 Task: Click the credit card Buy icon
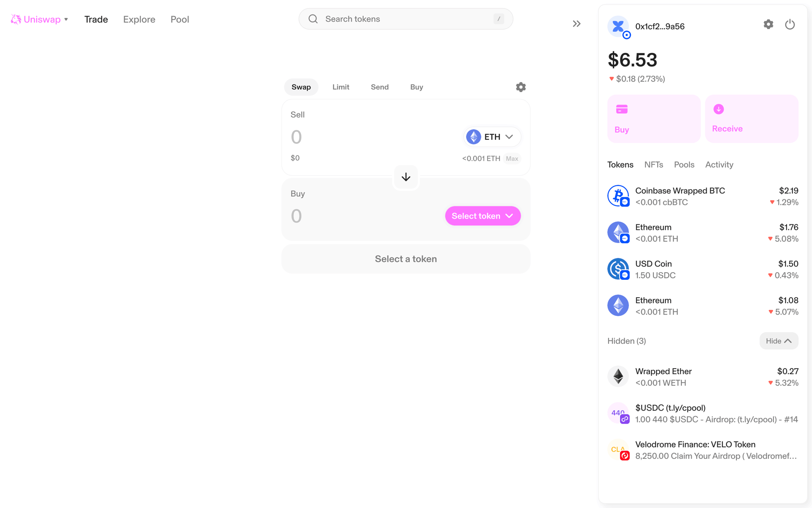click(622, 109)
